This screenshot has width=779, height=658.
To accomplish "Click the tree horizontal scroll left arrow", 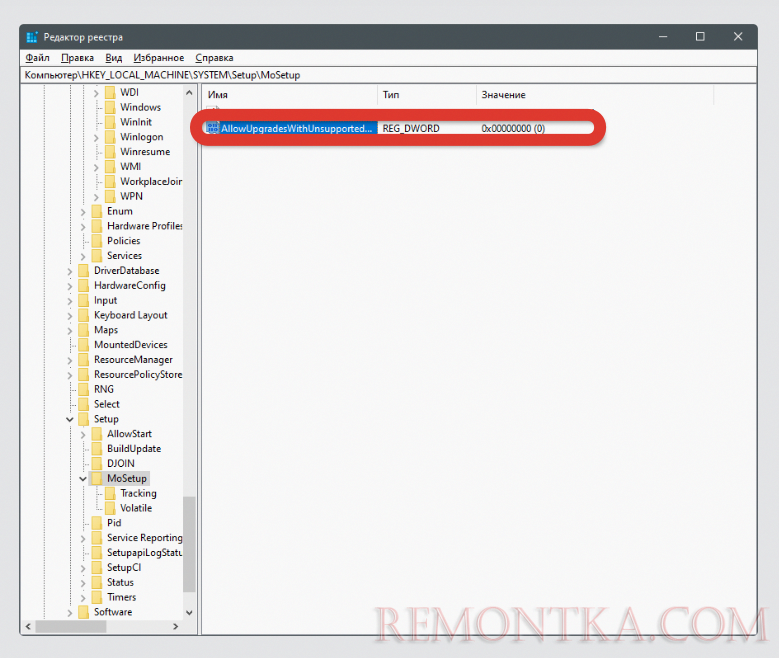I will click(x=28, y=627).
